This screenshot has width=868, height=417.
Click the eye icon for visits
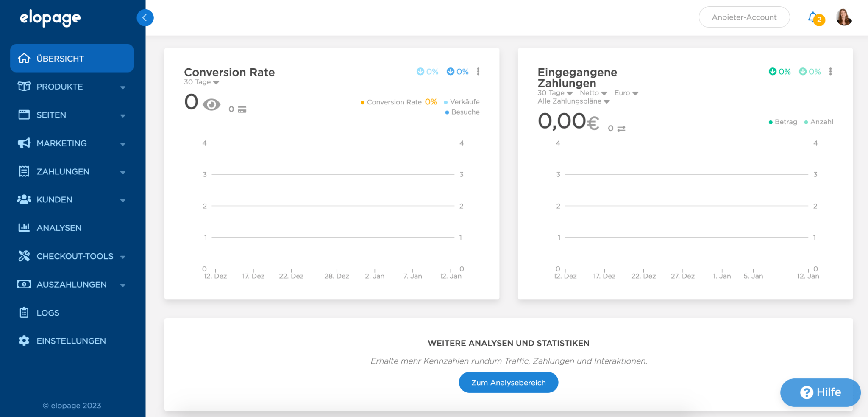coord(211,104)
